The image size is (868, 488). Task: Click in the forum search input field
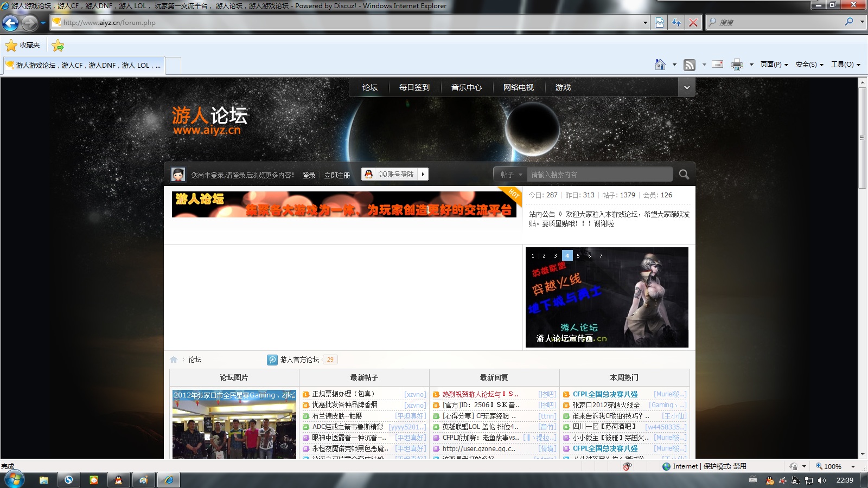pyautogui.click(x=600, y=174)
